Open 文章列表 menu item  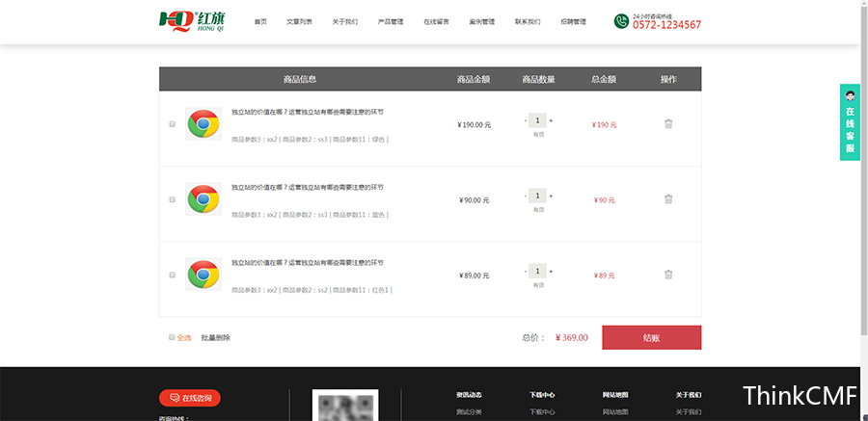click(x=300, y=21)
